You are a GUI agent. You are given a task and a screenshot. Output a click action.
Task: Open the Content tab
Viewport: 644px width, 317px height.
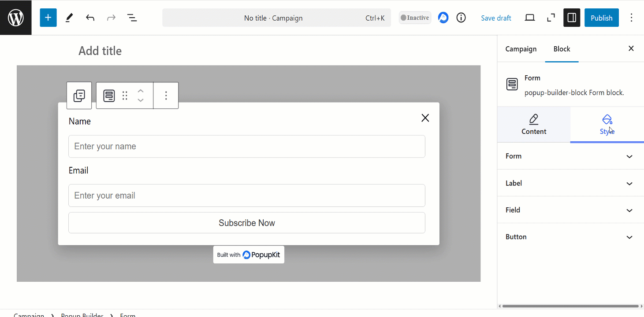click(x=533, y=125)
